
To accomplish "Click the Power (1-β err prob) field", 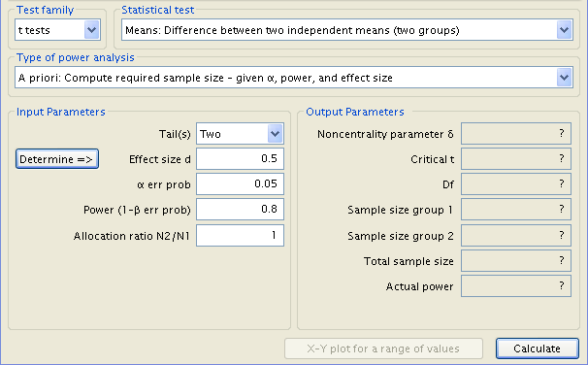I will 240,209.
